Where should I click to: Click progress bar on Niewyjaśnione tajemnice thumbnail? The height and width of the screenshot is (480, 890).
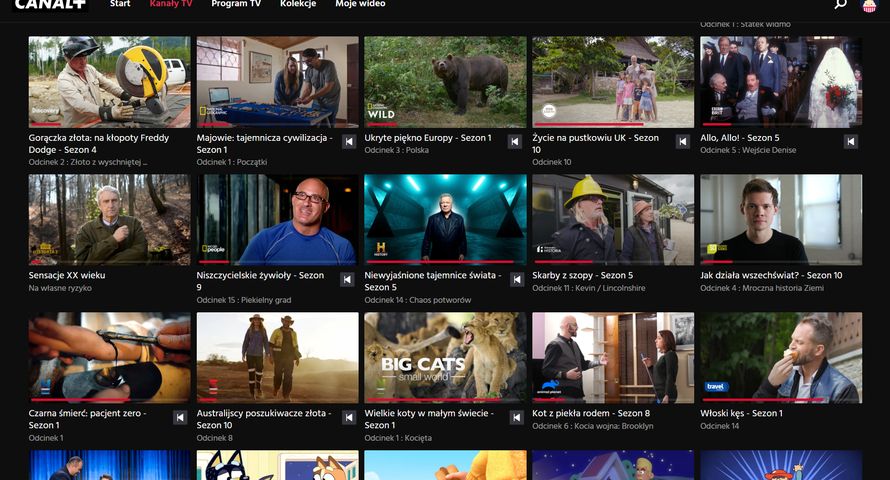(x=446, y=262)
